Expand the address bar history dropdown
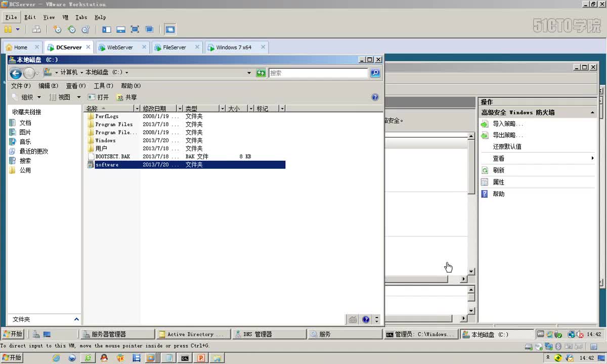Image resolution: width=607 pixels, height=364 pixels. (x=249, y=73)
